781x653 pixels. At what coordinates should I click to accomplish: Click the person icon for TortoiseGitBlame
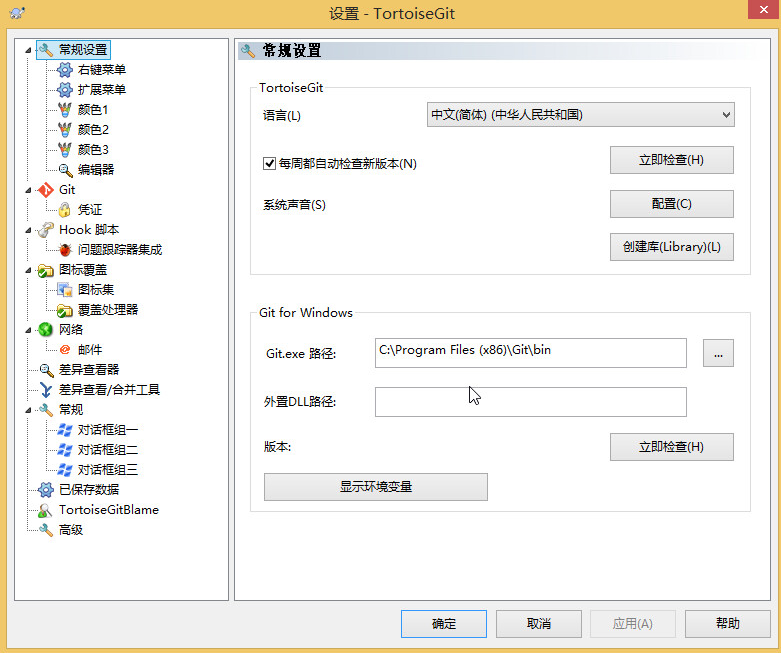tap(46, 510)
